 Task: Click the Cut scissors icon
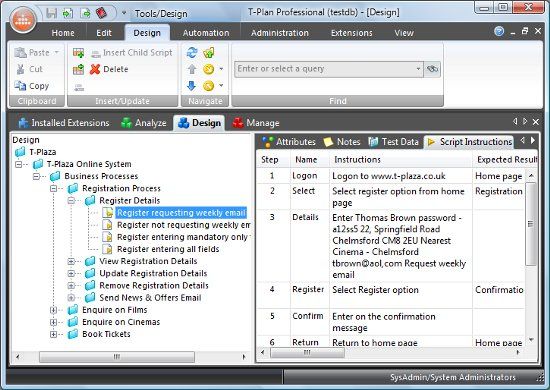click(21, 69)
